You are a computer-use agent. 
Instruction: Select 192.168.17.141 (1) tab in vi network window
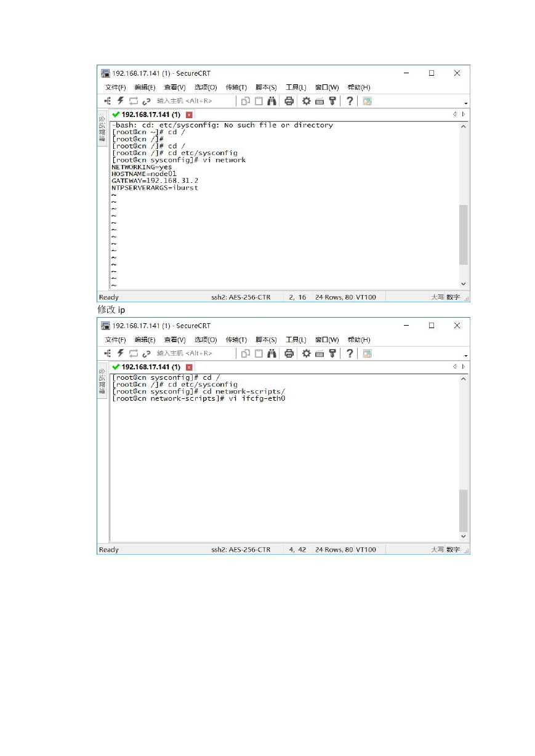point(151,115)
